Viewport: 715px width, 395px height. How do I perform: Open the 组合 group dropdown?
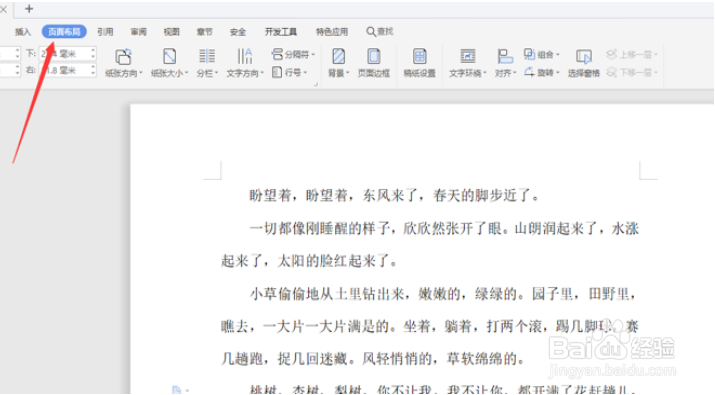542,54
